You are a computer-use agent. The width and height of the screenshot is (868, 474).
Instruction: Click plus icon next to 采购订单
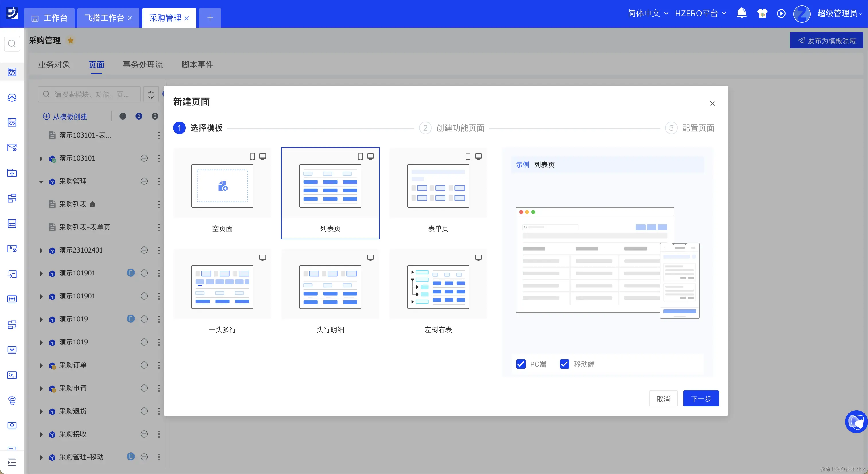(x=144, y=365)
